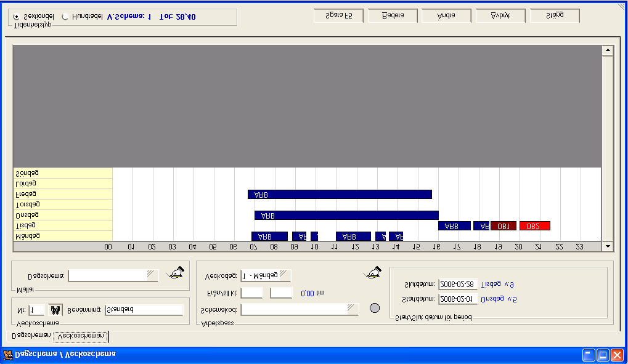Select the Måndag AR block at hour 09
Screen dimensions: 628x364
[x=299, y=237]
